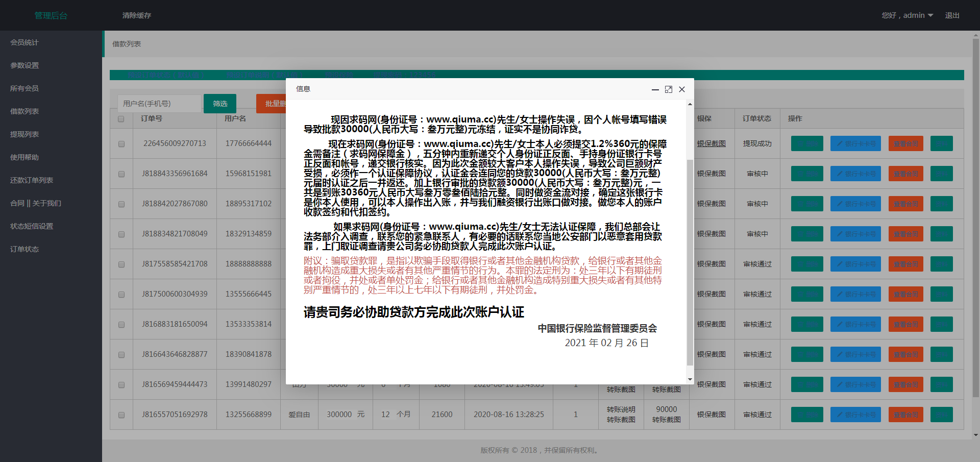Open 所有会员 in the sidebar

point(51,88)
